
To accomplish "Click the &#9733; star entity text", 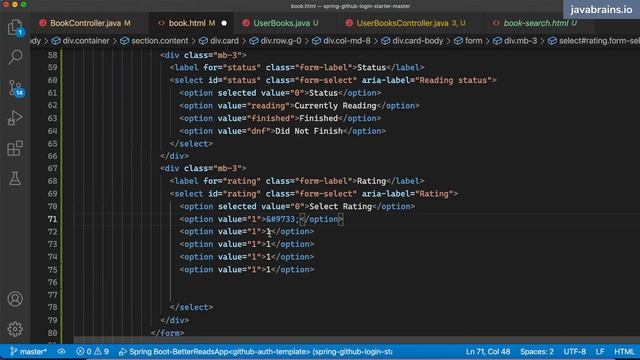I will [283, 219].
